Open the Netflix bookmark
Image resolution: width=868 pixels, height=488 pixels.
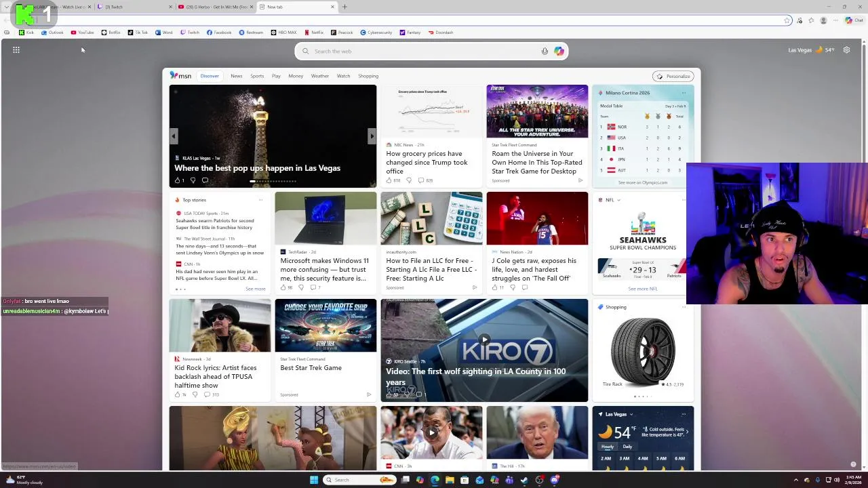[x=313, y=33]
